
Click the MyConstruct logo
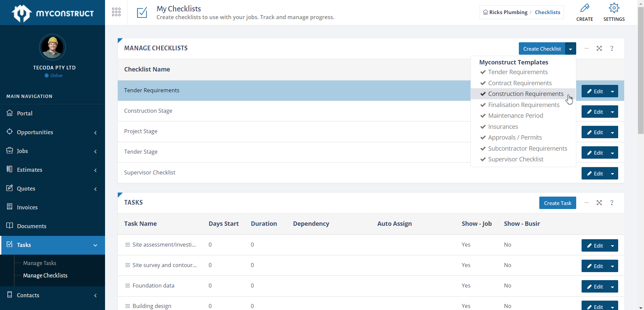[53, 13]
